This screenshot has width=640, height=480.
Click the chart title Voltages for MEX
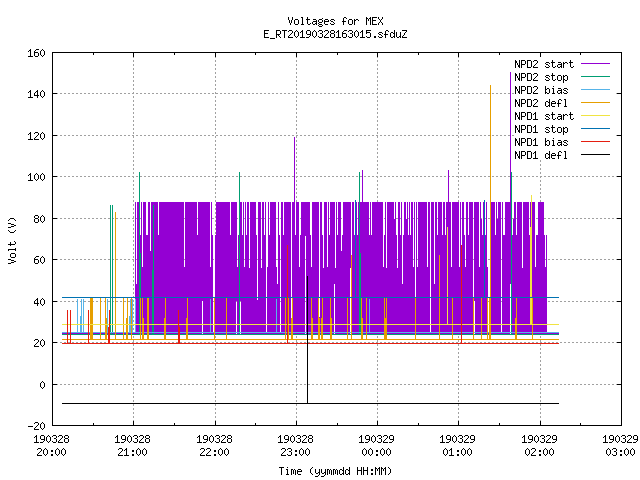335,21
